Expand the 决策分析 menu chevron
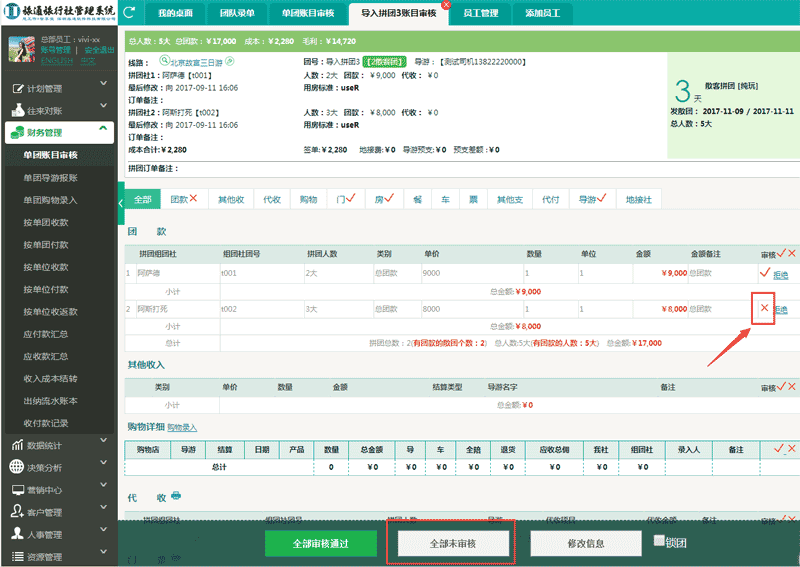This screenshot has height=567, width=800. click(104, 462)
